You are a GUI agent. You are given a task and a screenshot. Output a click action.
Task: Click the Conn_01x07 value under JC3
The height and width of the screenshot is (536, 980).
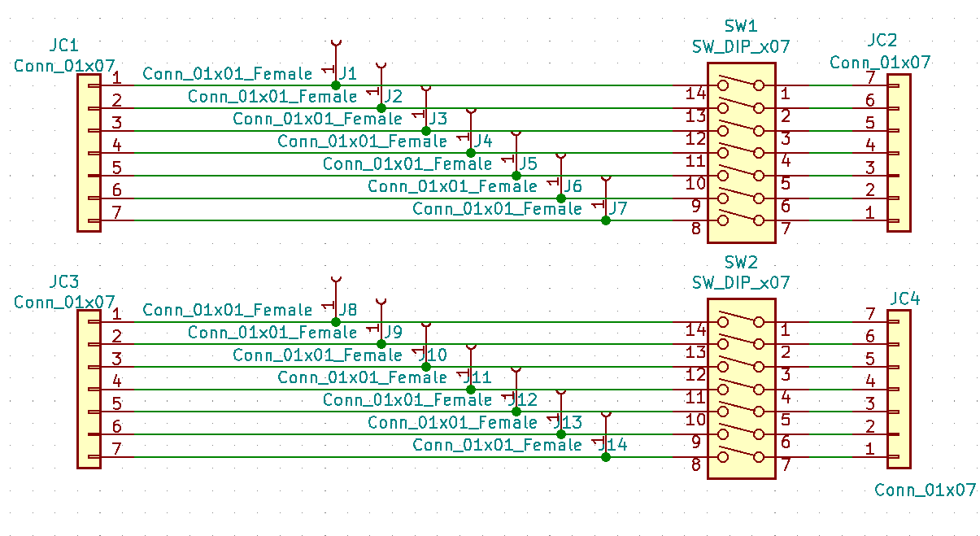[64, 302]
